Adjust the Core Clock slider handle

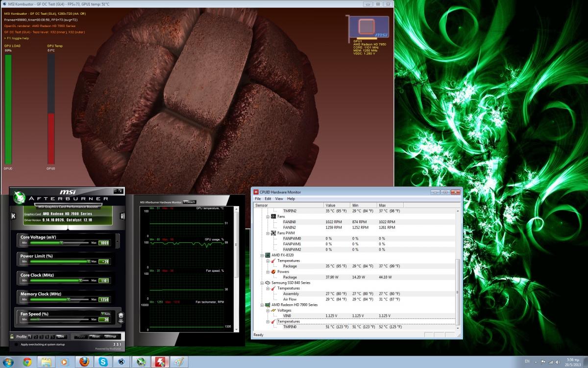80,280
